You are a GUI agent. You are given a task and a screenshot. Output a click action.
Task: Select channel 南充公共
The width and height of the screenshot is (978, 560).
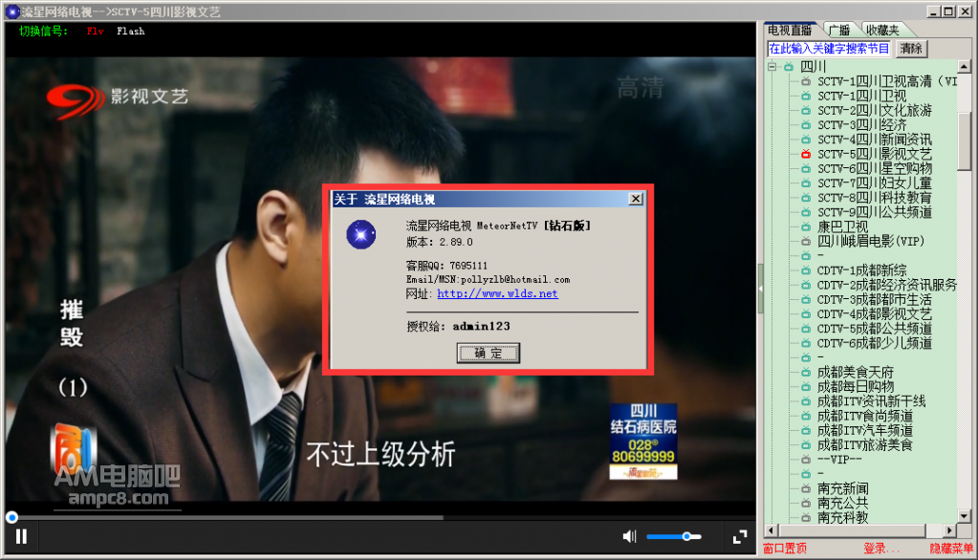click(842, 503)
